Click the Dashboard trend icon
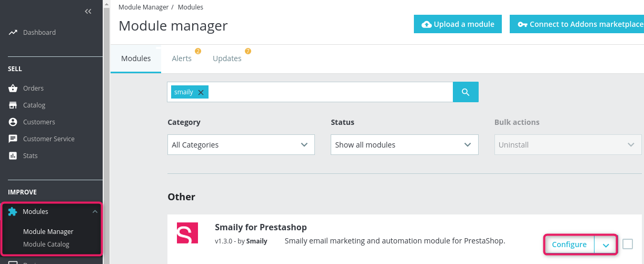Viewport: 644px width, 264px height. coord(13,33)
